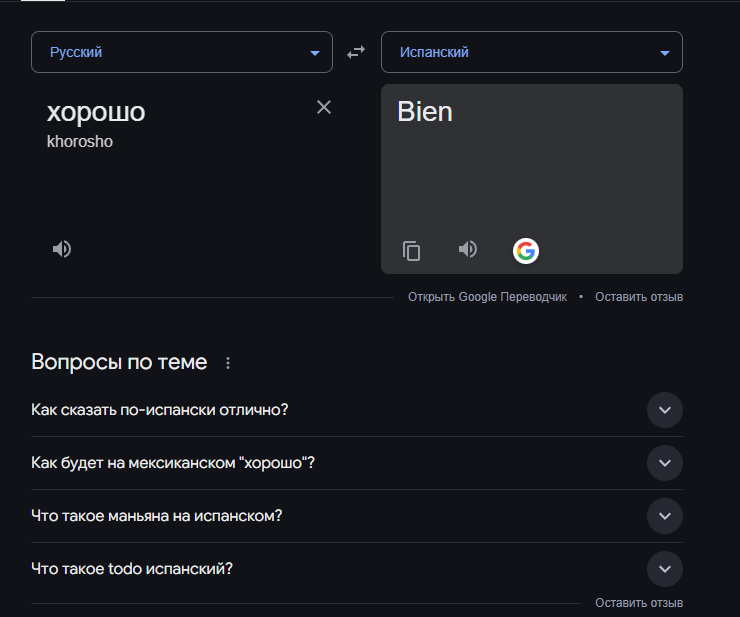
Task: Expand question Что такое todo испанский
Action: pyautogui.click(x=664, y=568)
